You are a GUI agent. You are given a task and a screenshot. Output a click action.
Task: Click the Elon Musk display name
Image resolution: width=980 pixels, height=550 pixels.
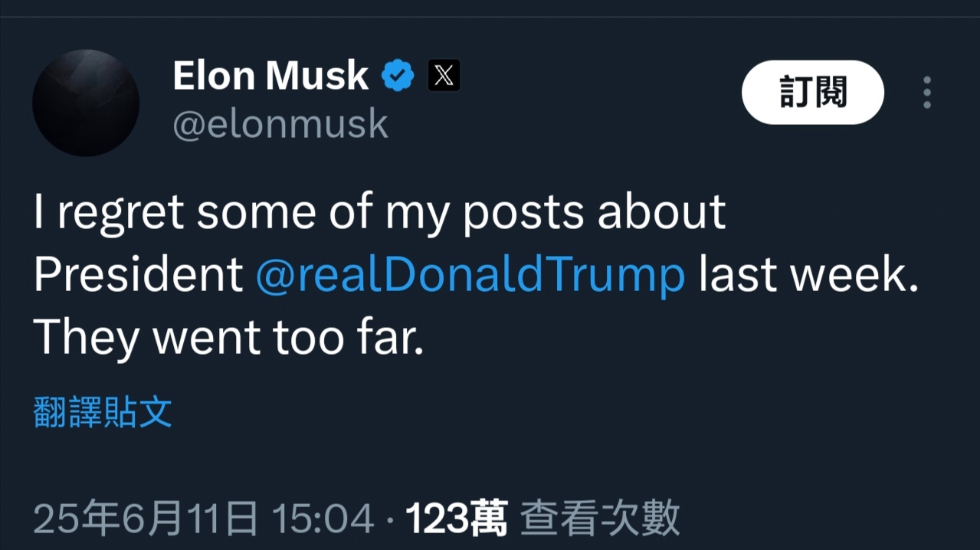[x=270, y=76]
